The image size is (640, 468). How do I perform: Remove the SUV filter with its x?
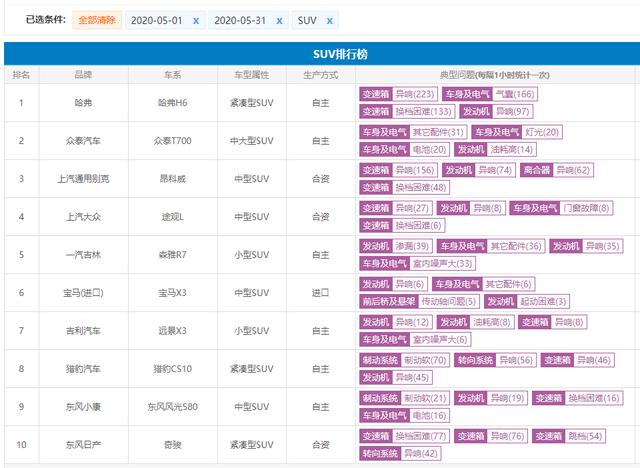(x=329, y=21)
